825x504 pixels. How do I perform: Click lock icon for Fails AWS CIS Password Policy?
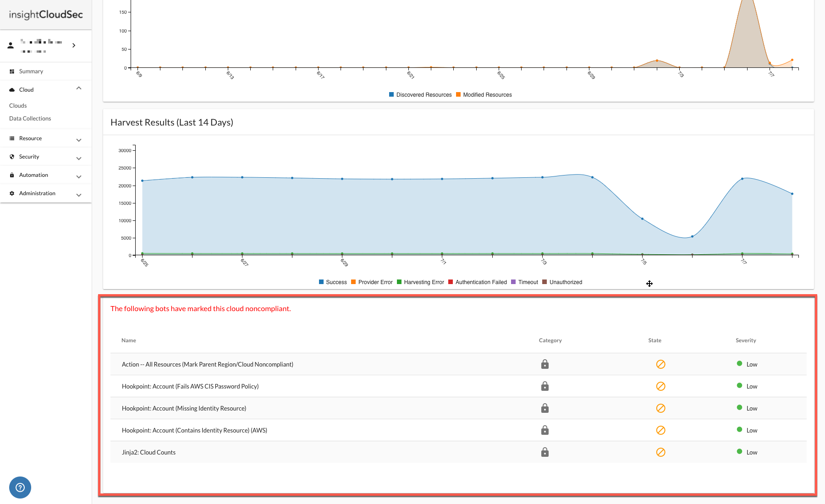[x=544, y=386]
